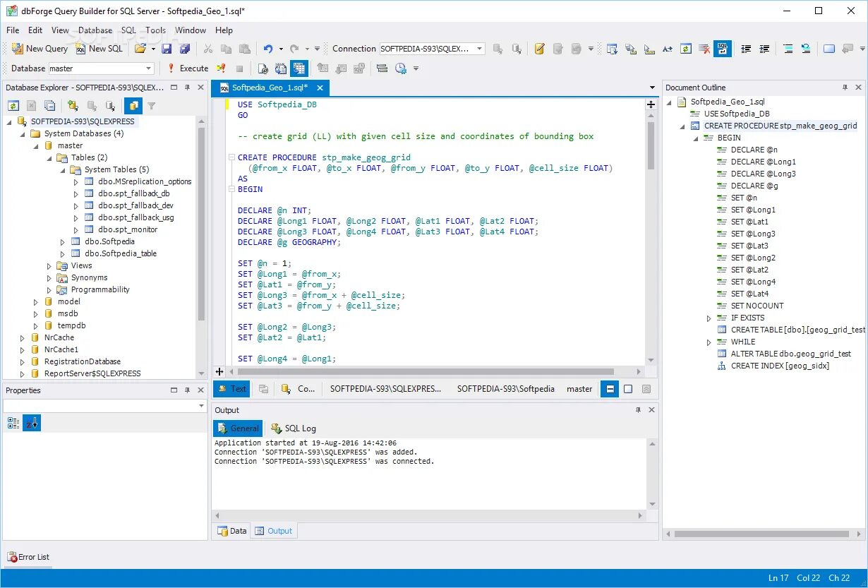Expand the dbo.Softpedia table node
Image resolution: width=868 pixels, height=588 pixels.
tap(64, 241)
